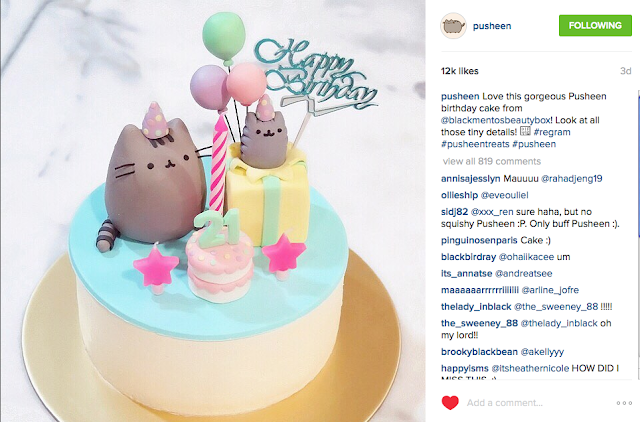Viewport: 640px width, 422px height.
Task: Visit the brookyblackbean profile
Action: (x=479, y=352)
